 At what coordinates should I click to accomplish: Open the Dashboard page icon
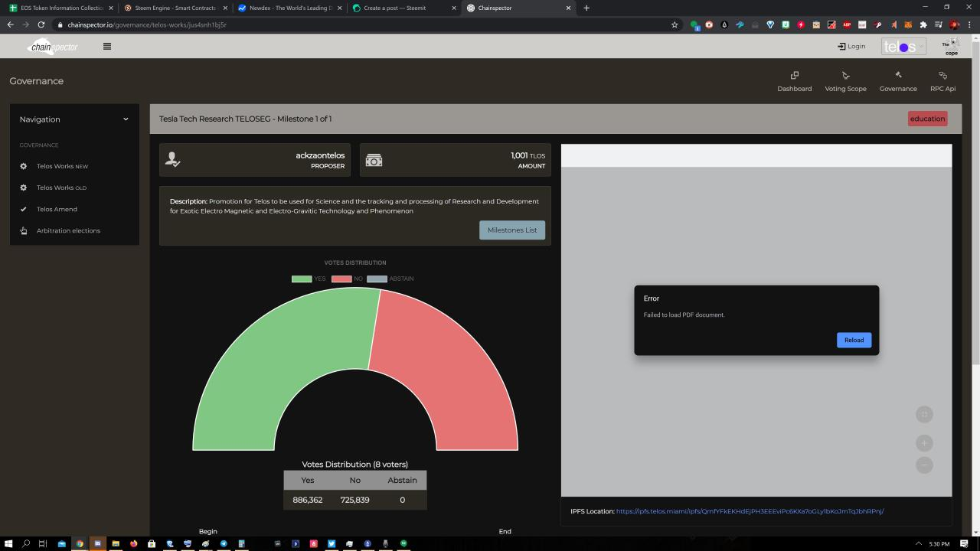point(794,75)
